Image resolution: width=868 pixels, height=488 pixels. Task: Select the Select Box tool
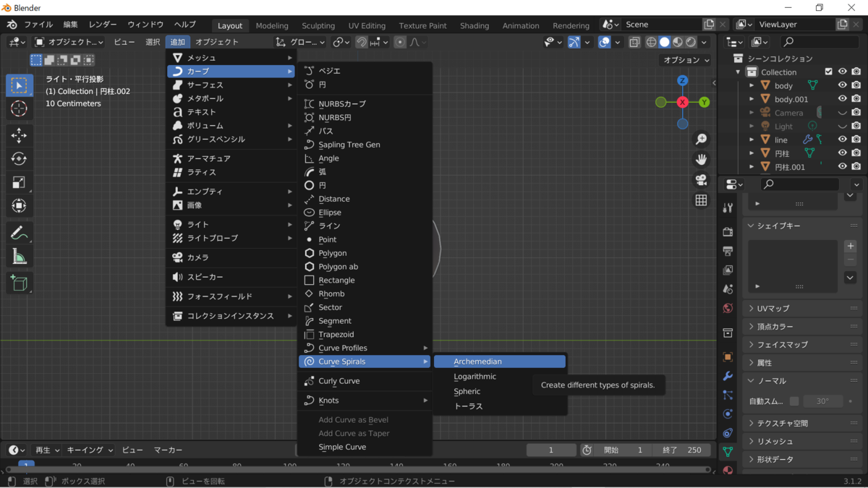click(20, 85)
